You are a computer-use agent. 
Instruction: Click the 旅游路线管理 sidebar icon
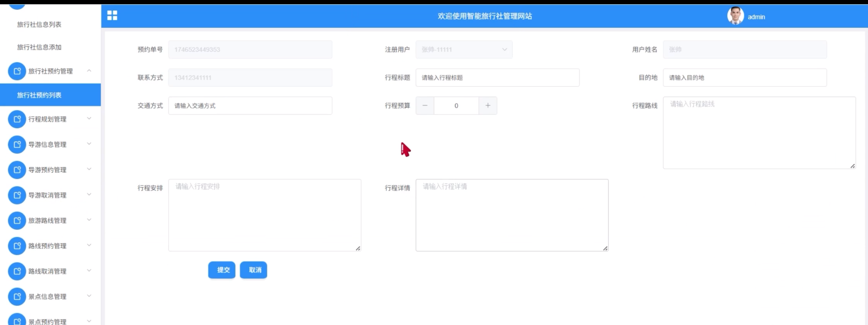point(17,221)
